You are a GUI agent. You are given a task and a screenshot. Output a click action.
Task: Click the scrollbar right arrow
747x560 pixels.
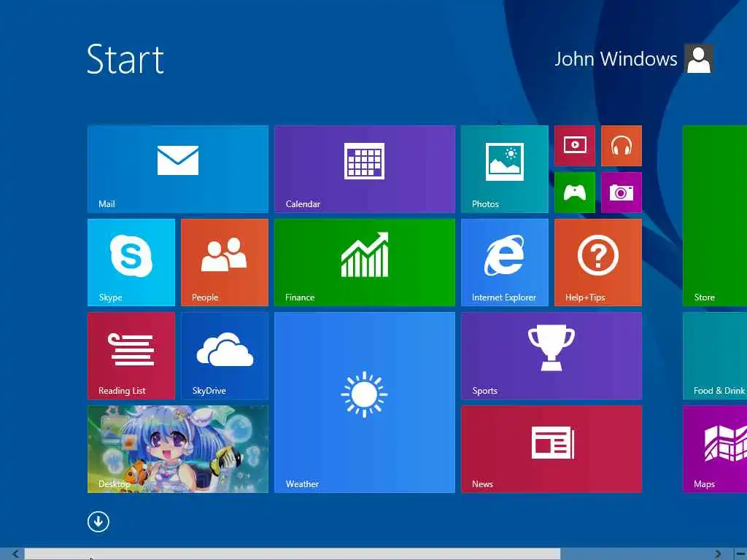(718, 554)
